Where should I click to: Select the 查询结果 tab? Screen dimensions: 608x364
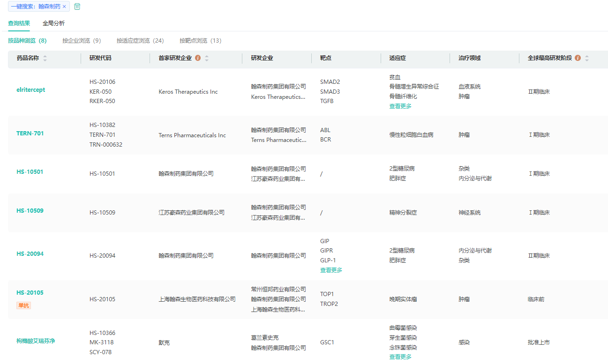pyautogui.click(x=19, y=23)
